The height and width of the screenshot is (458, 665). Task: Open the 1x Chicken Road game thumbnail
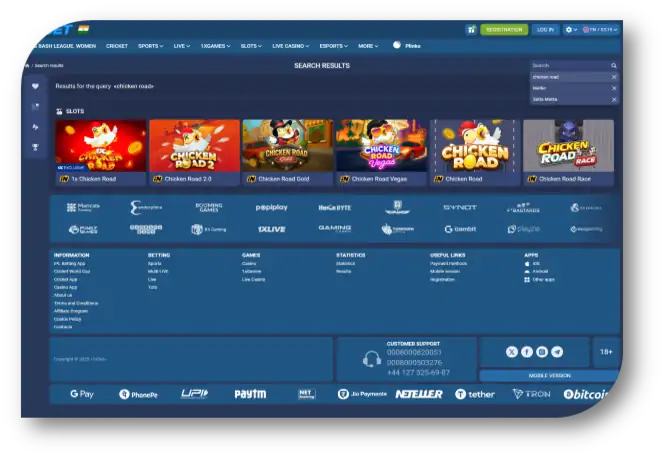coord(101,146)
